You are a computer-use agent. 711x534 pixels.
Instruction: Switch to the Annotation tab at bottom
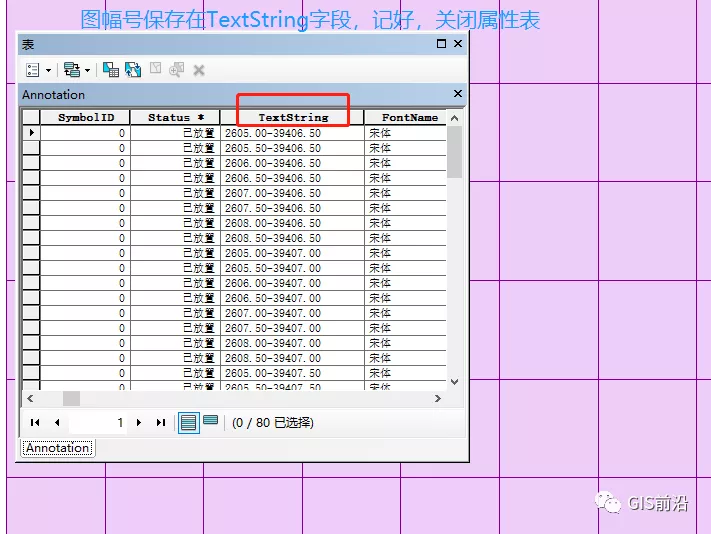click(58, 448)
